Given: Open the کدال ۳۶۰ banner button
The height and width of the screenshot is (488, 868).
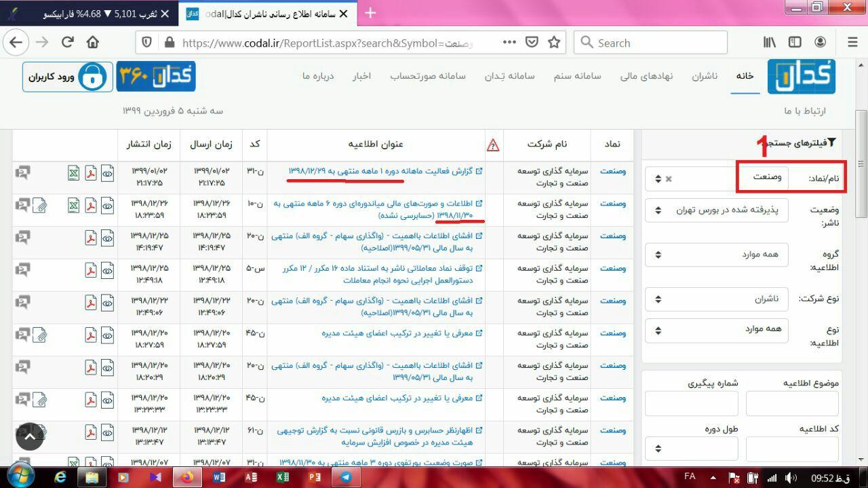Looking at the screenshot, I should [x=156, y=77].
